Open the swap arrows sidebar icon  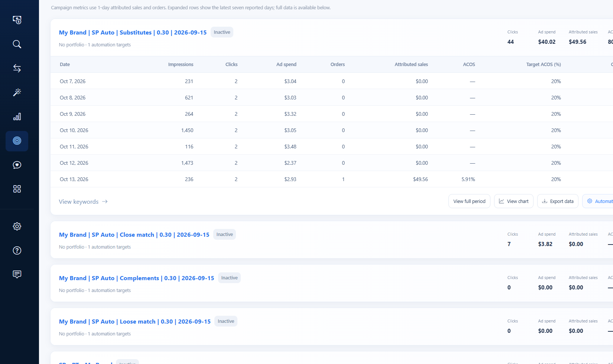tap(17, 68)
